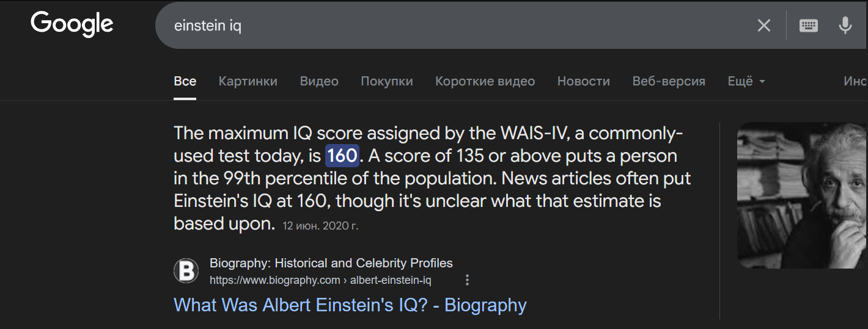Select the Короткие видео tab
The height and width of the screenshot is (329, 868).
[x=485, y=81]
